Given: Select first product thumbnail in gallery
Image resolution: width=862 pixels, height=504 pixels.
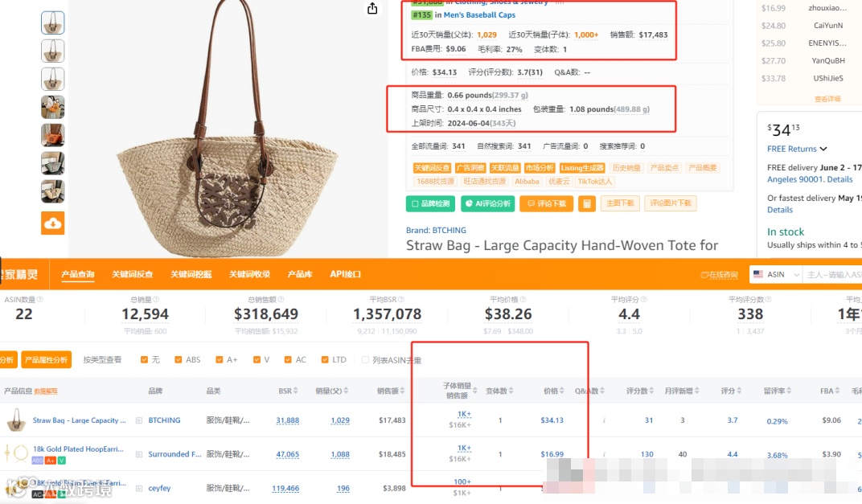Looking at the screenshot, I should (x=53, y=23).
